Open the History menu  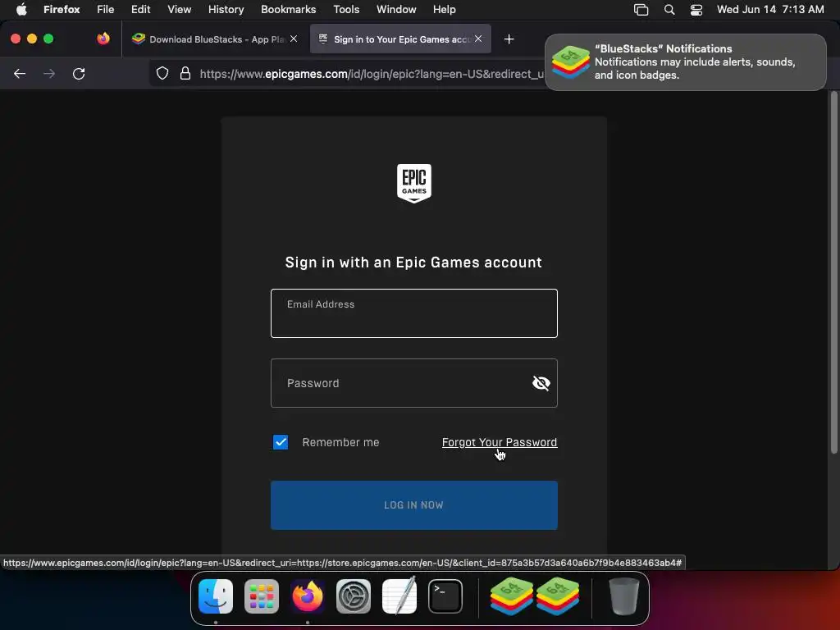click(226, 9)
